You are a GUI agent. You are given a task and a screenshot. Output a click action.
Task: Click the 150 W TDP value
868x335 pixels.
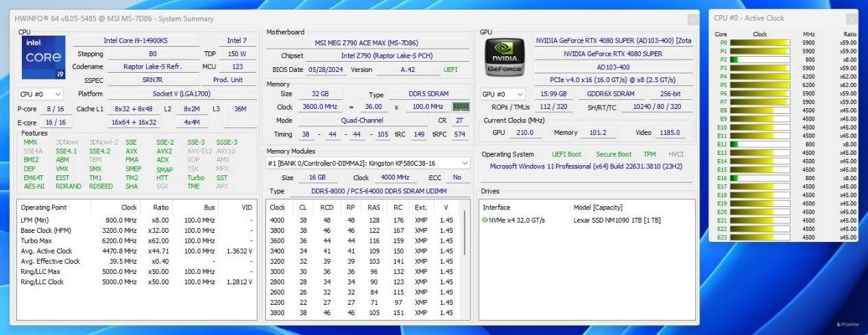point(237,53)
